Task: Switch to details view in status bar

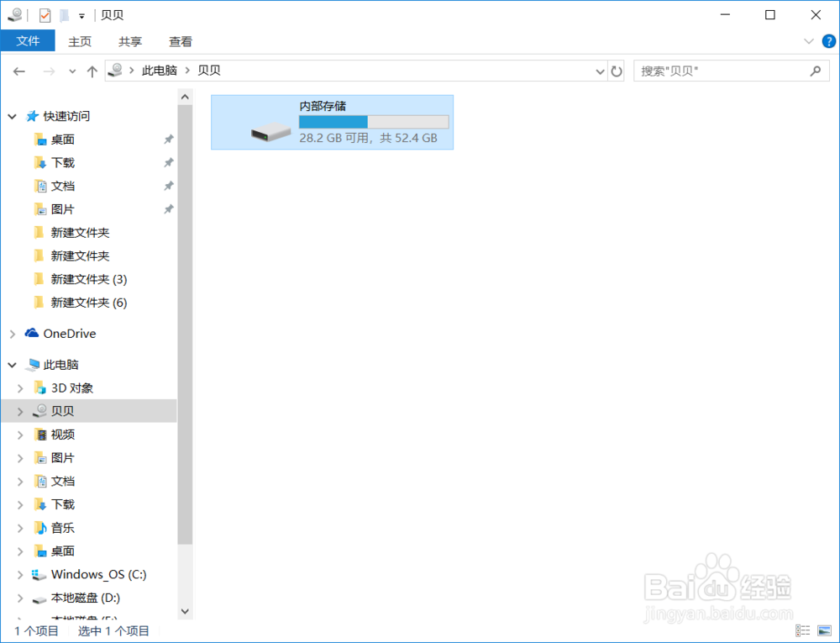Action: 803,630
